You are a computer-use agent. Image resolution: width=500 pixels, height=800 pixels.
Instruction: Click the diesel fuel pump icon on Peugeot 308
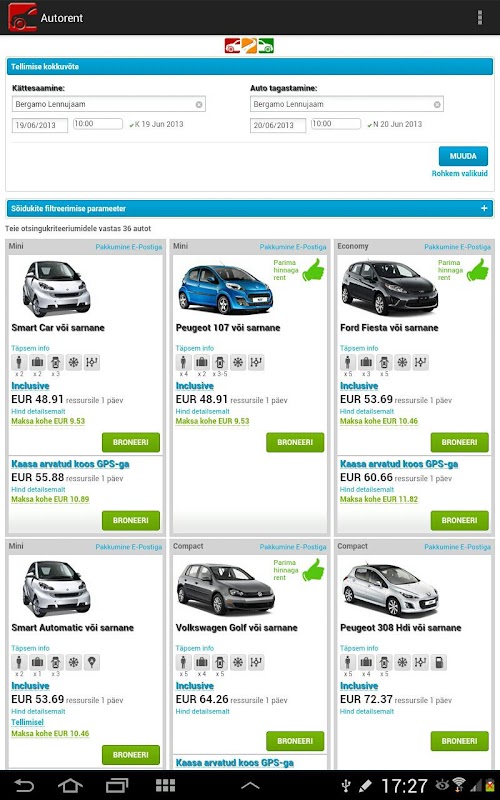tap(439, 662)
